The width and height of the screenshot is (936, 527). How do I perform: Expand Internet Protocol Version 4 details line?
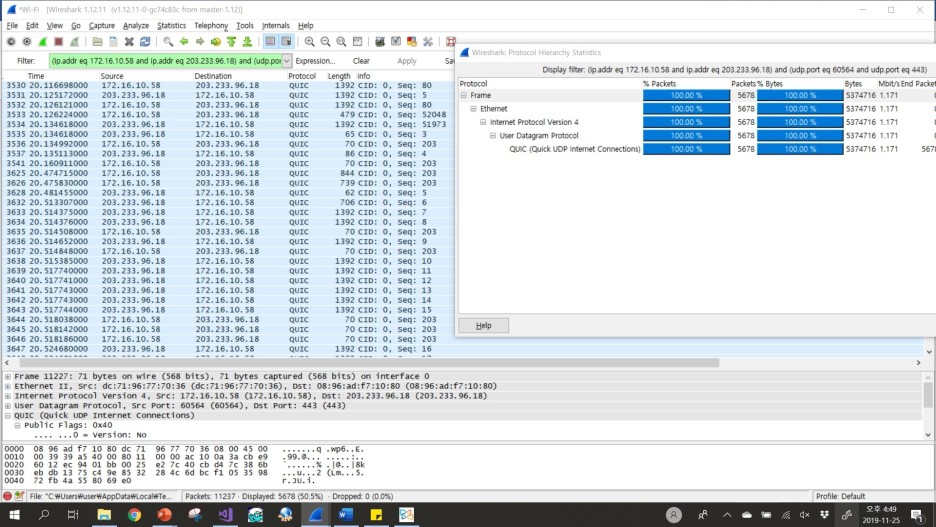8,396
